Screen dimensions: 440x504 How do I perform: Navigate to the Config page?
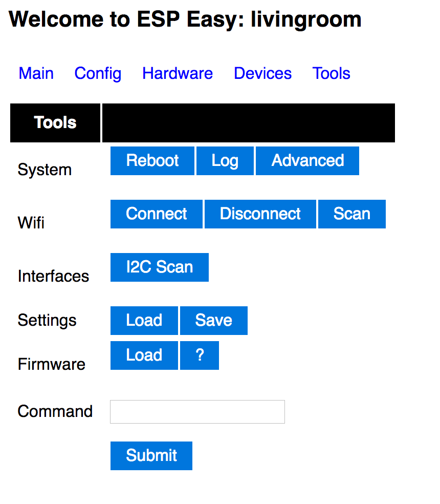[x=98, y=73]
